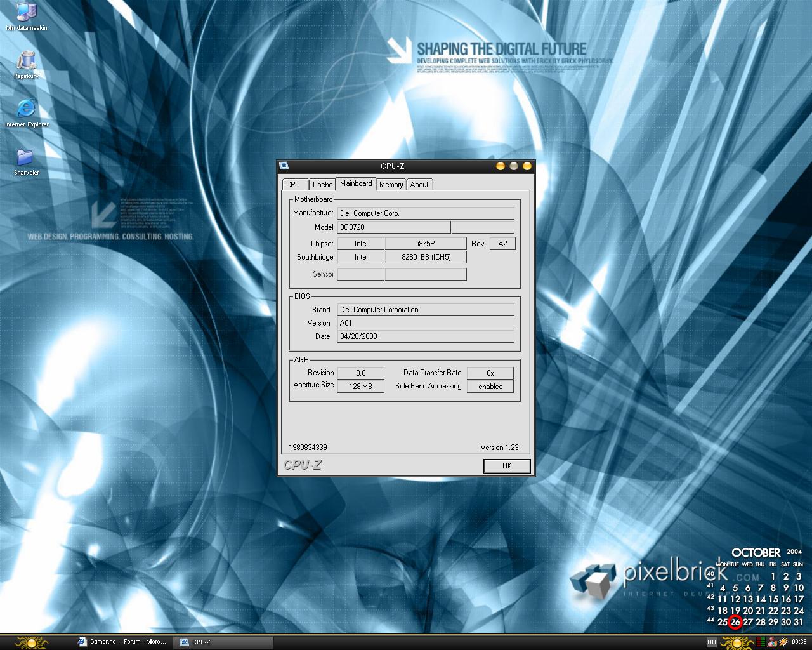This screenshot has width=812, height=650.
Task: Click the Side Band Addressing value enabled
Action: [x=490, y=387]
